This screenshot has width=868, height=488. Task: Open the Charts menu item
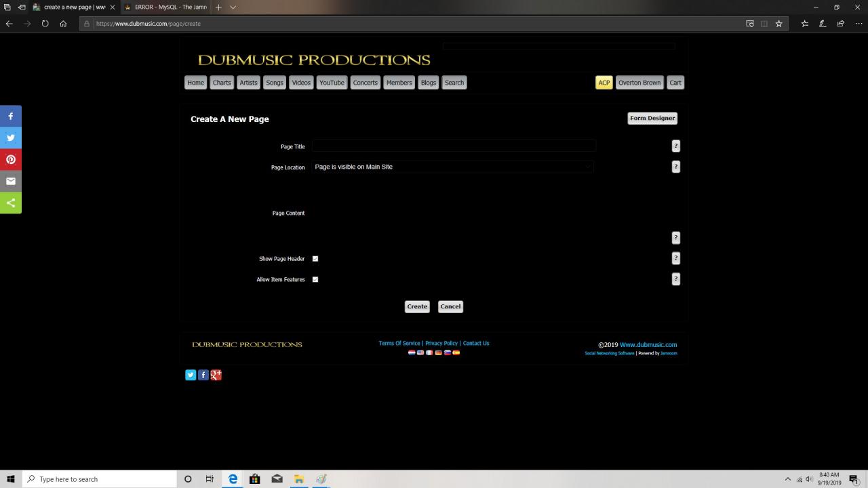point(222,83)
